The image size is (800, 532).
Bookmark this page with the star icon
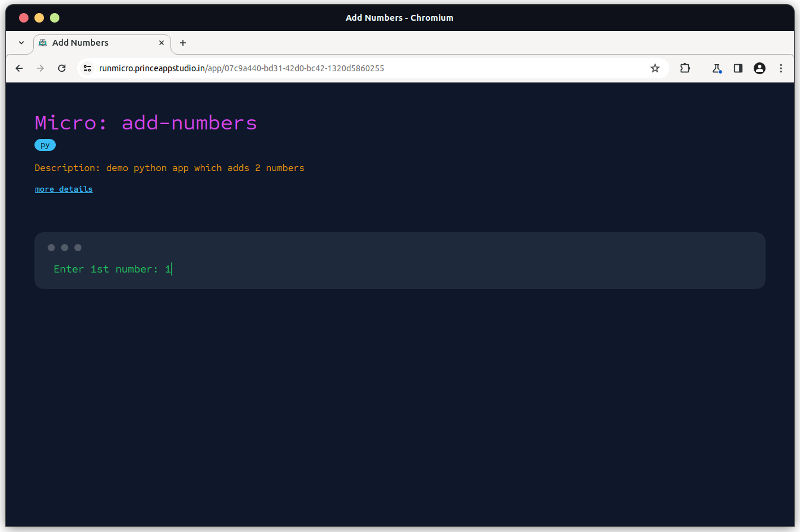click(655, 68)
